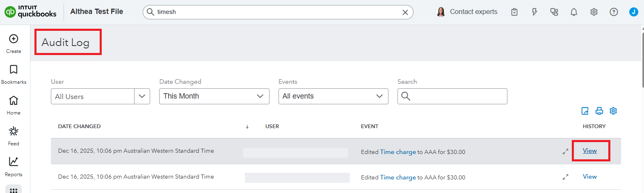
Task: Click the notifications bell icon
Action: click(x=574, y=12)
